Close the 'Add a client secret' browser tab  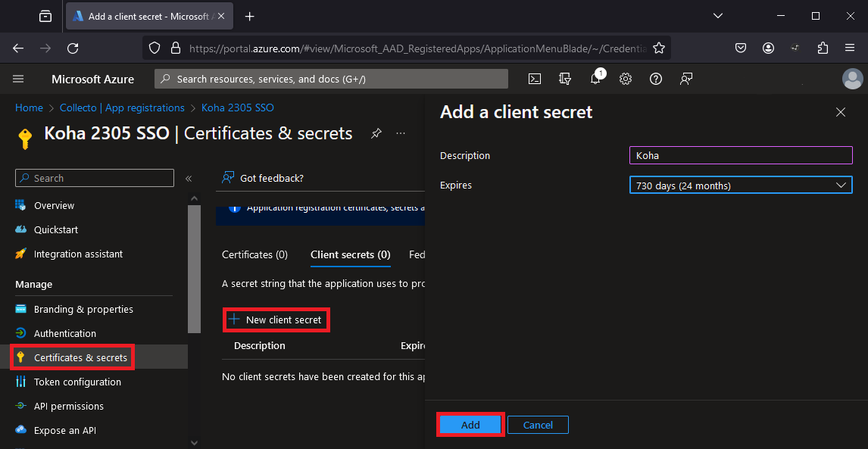221,16
